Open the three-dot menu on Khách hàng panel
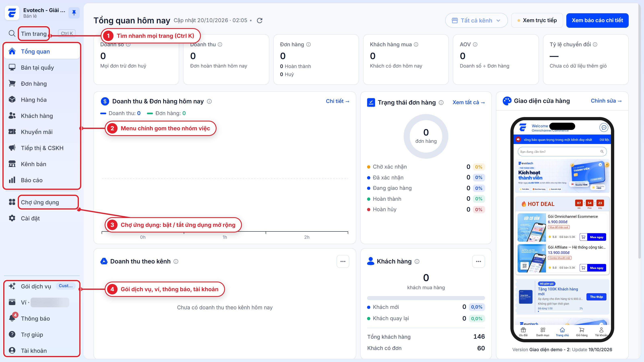 [479, 262]
